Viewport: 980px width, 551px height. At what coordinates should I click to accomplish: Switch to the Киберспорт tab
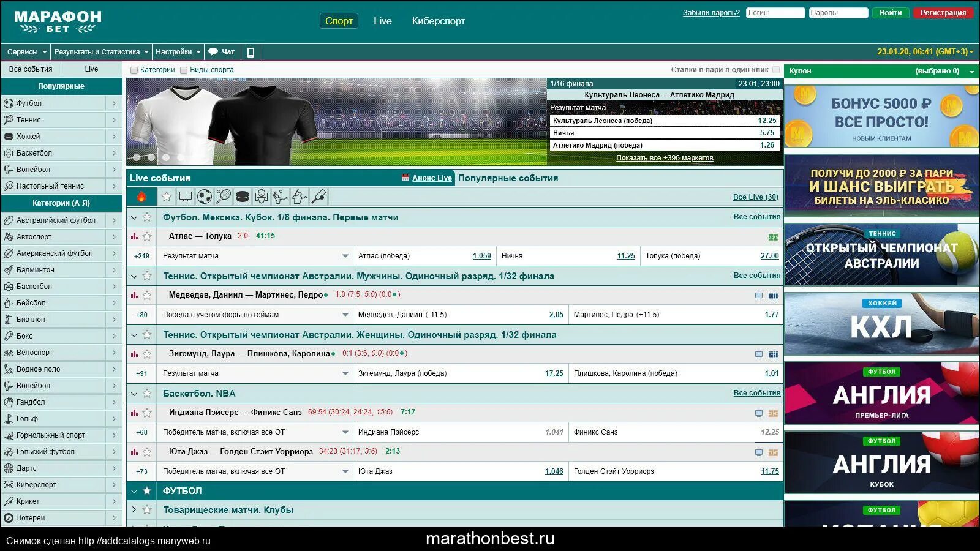(x=439, y=21)
